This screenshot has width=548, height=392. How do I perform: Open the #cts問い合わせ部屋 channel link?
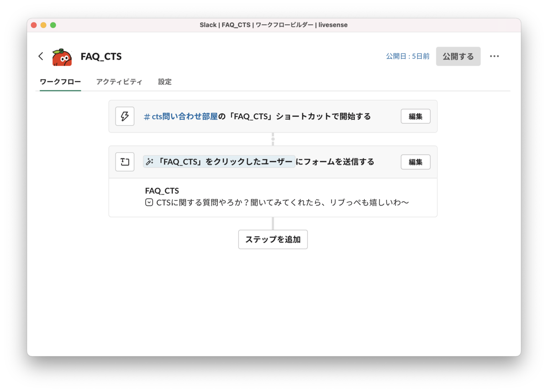[181, 117]
